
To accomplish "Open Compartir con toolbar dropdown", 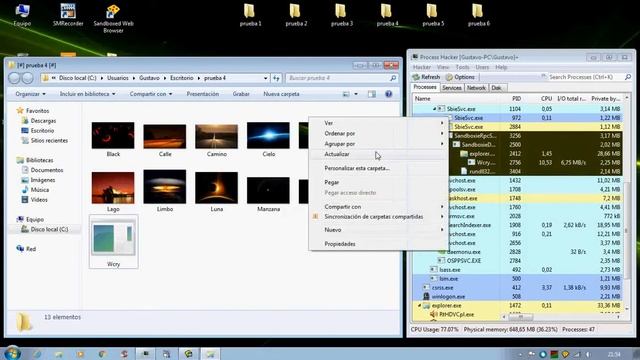I will click(x=151, y=94).
